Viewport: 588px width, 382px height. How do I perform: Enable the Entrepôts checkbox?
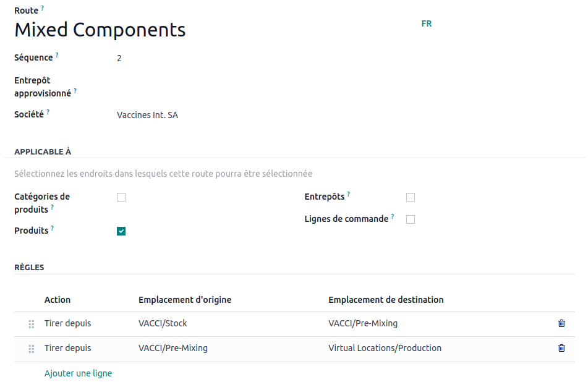tap(411, 197)
